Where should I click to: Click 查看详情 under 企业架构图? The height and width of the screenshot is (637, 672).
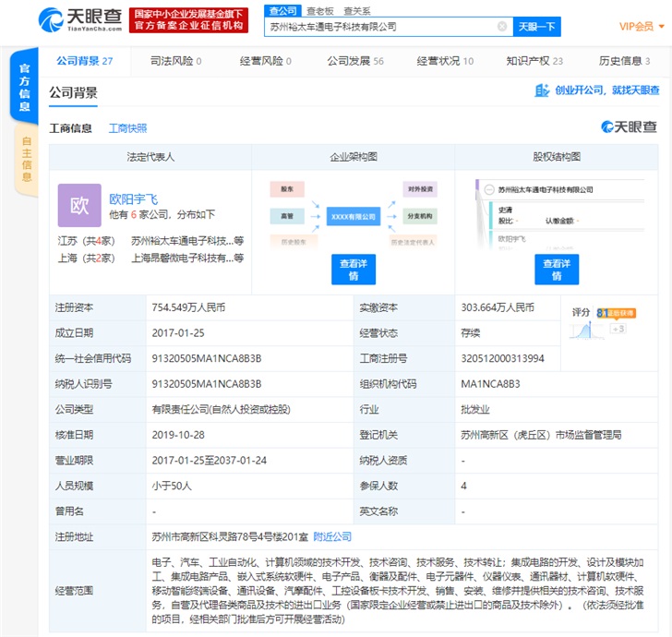point(353,270)
